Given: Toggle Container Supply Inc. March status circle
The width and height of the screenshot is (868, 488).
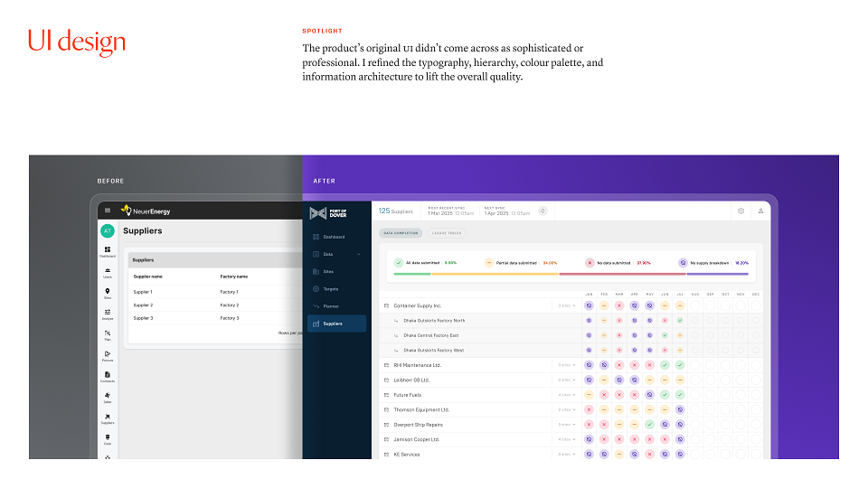Looking at the screenshot, I should click(619, 305).
